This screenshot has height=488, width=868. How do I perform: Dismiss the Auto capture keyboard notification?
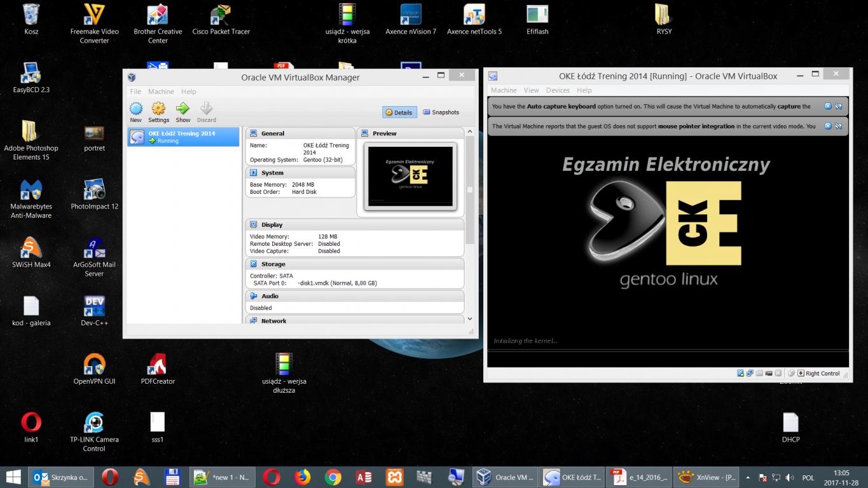828,106
